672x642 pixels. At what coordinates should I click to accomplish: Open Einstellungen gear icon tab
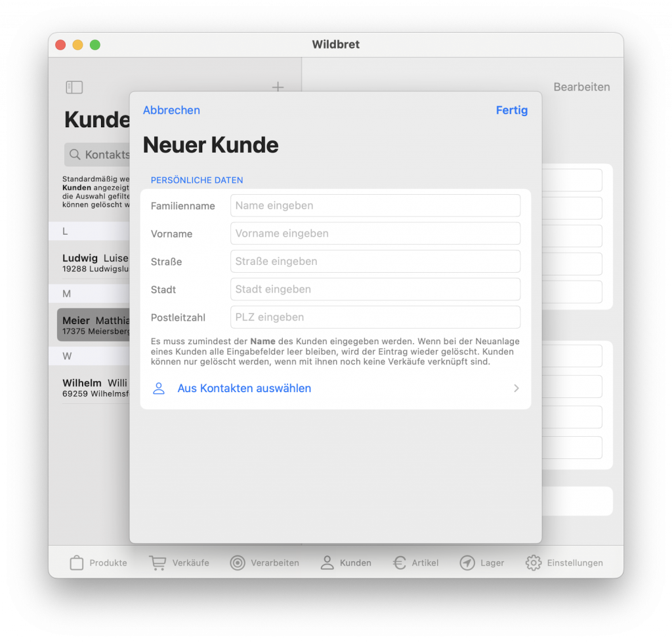pos(534,563)
